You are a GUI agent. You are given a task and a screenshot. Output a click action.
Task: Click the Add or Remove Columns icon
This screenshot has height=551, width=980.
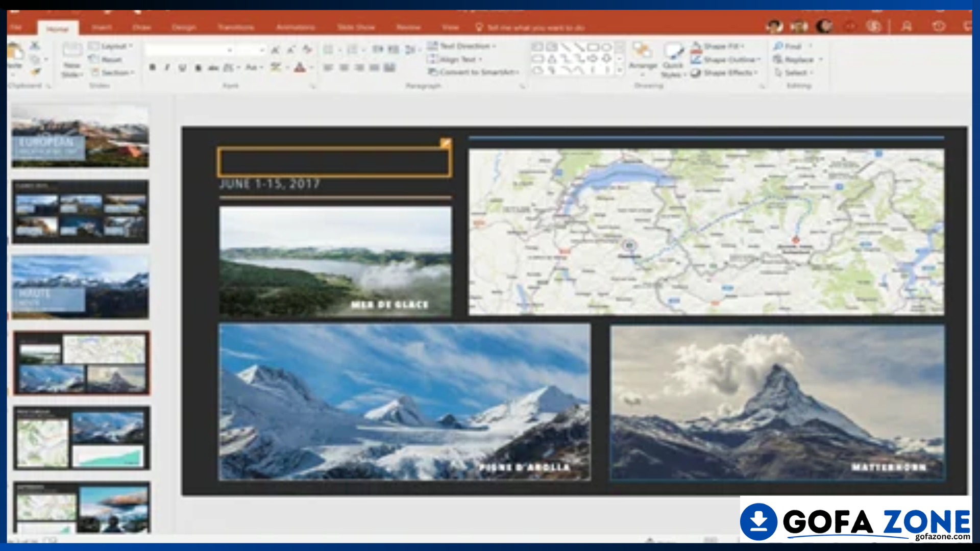[x=390, y=67]
